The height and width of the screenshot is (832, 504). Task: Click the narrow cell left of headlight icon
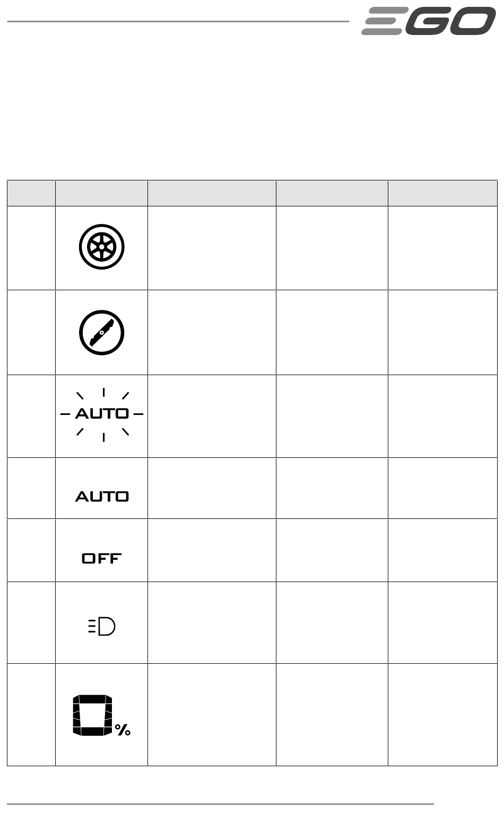pyautogui.click(x=31, y=622)
